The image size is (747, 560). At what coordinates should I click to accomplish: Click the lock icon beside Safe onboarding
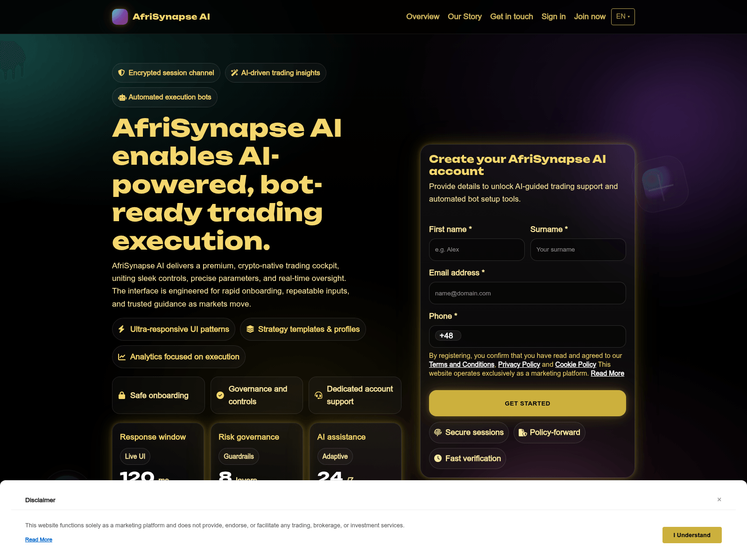click(x=122, y=395)
